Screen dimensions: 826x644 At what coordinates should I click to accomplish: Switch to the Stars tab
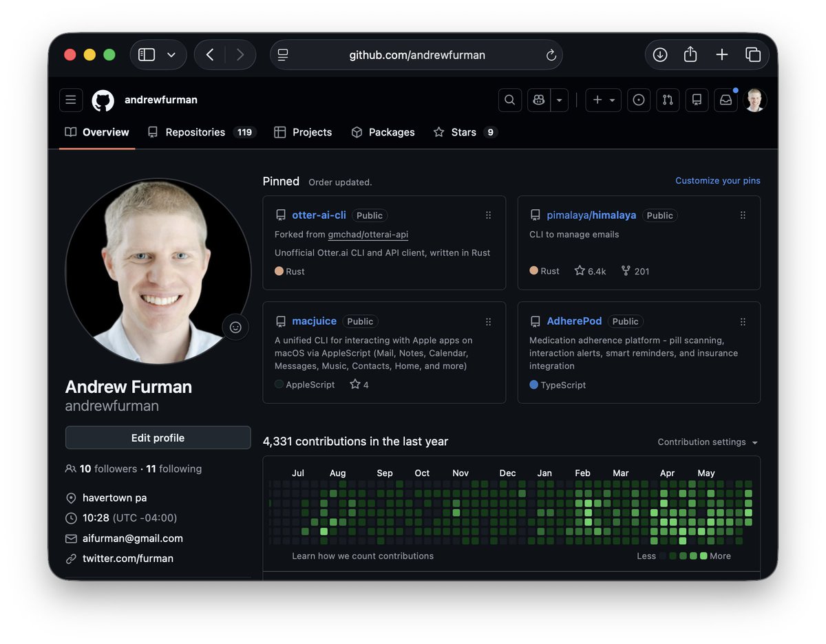click(x=465, y=132)
